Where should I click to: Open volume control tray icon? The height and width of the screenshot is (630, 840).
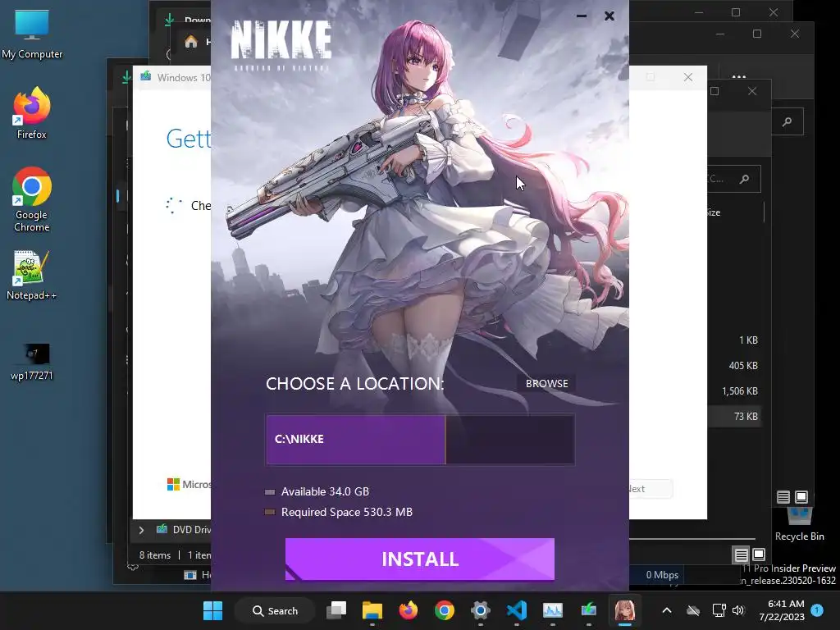pos(738,610)
